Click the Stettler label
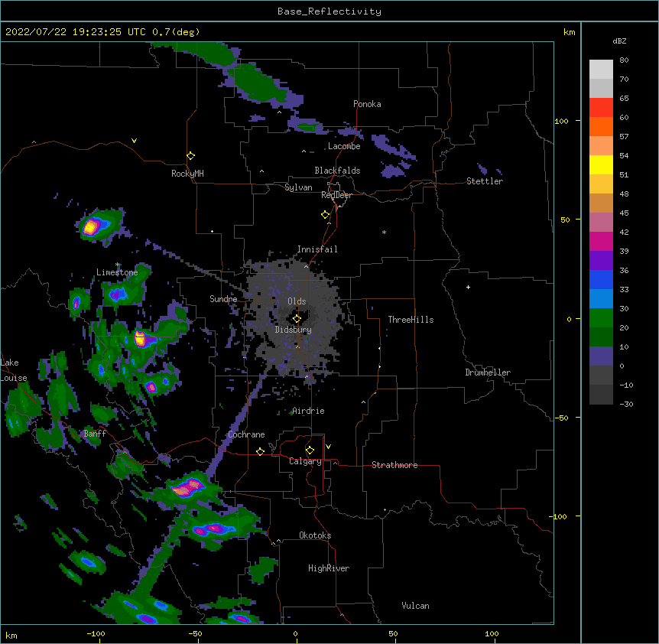This screenshot has width=659, height=644. (x=485, y=181)
